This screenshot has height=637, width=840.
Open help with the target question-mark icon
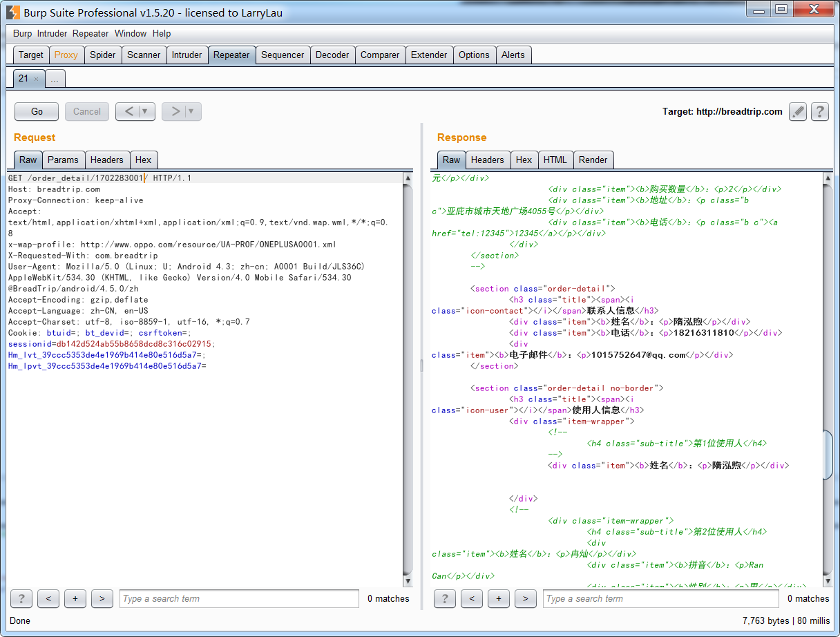coord(819,111)
